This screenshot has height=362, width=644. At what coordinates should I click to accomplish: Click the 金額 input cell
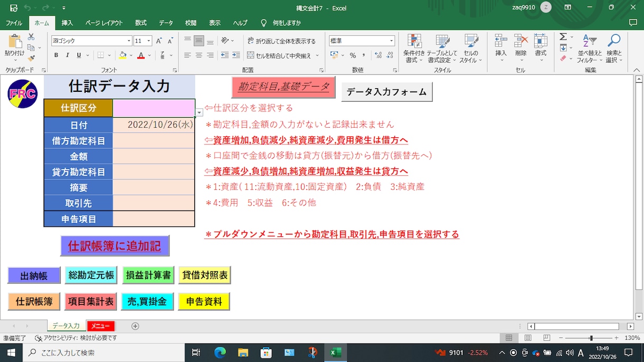point(154,157)
